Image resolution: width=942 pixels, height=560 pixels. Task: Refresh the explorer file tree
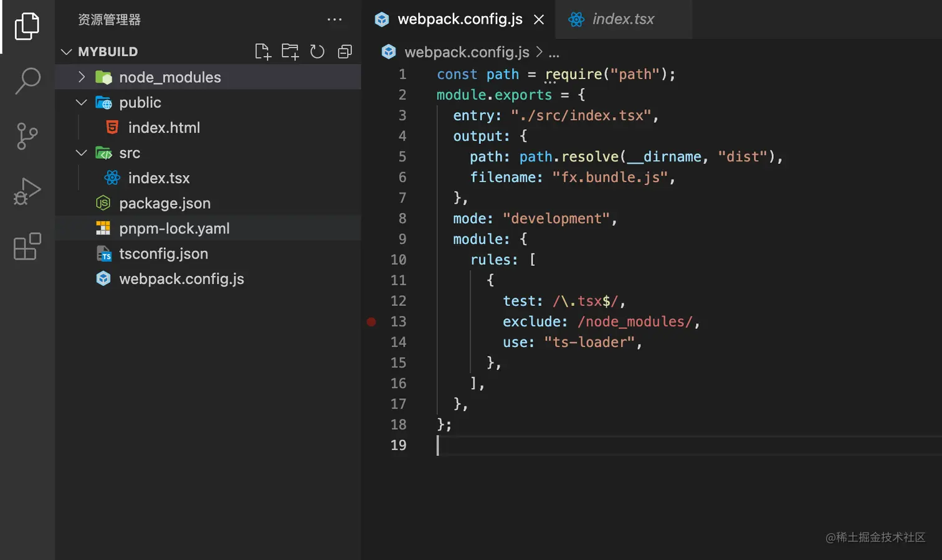coord(317,52)
